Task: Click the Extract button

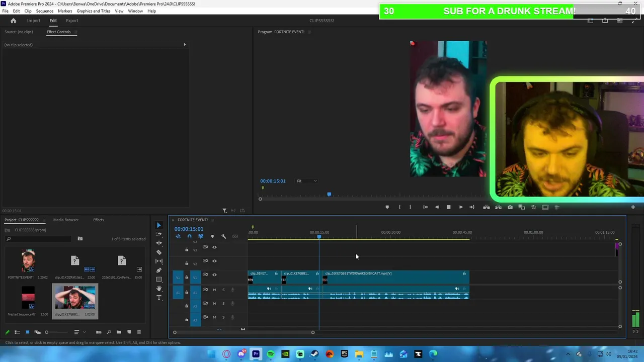Action: pos(498,207)
